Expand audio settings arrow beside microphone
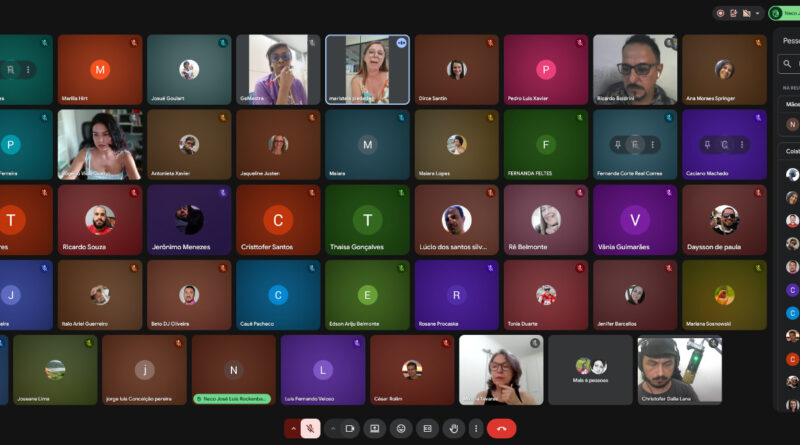Image resolution: width=800 pixels, height=445 pixels. point(293,428)
